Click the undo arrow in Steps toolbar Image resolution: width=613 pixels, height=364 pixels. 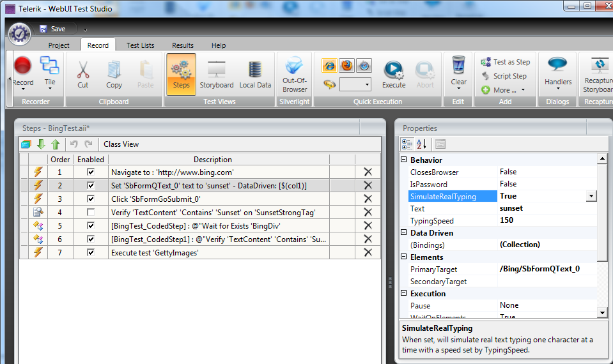pos(74,144)
